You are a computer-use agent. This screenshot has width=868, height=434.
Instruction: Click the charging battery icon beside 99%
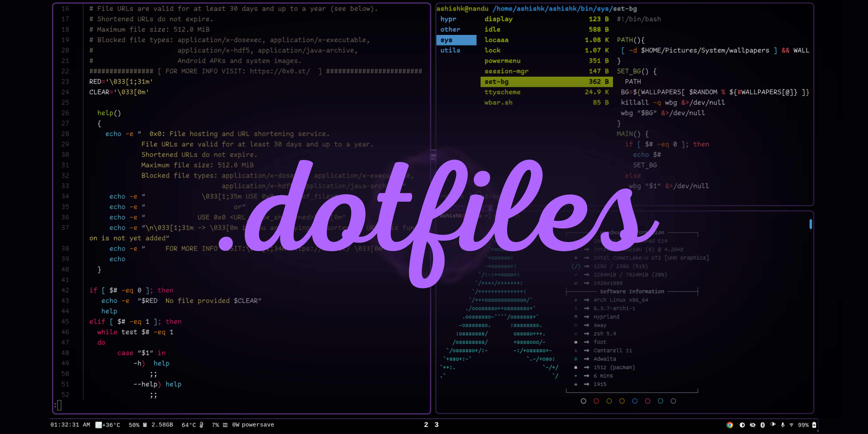(814, 425)
